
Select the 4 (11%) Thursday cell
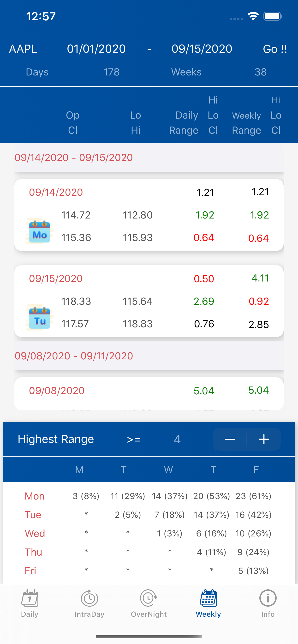212,552
